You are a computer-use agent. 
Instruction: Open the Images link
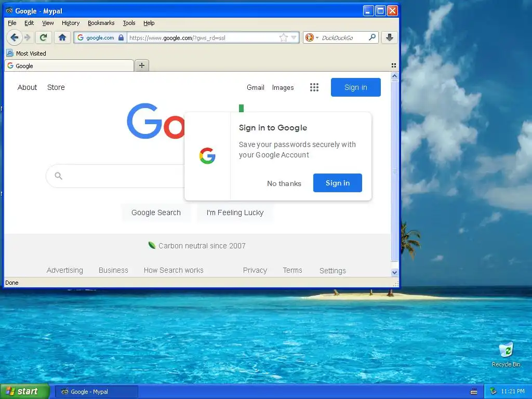click(283, 87)
